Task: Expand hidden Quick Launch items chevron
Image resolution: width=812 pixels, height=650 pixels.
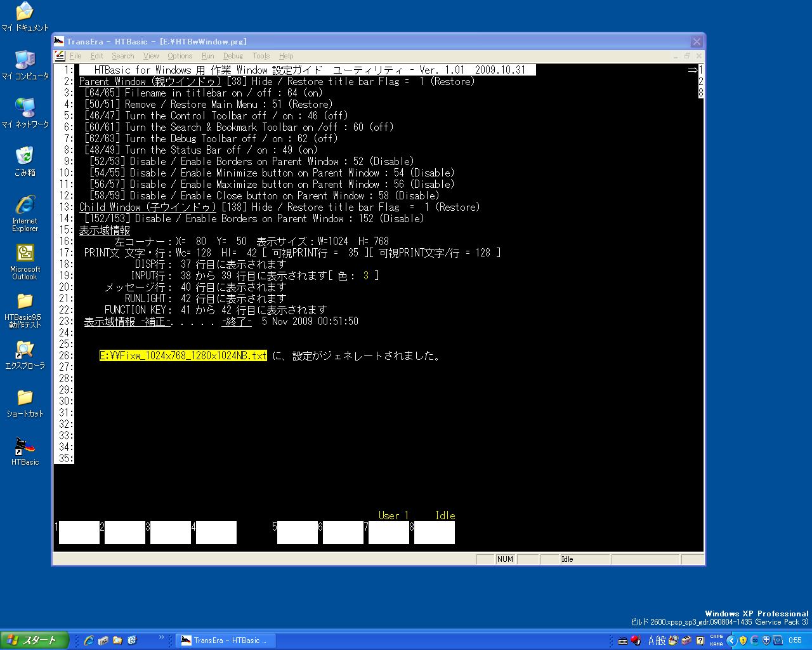Action: click(x=161, y=637)
